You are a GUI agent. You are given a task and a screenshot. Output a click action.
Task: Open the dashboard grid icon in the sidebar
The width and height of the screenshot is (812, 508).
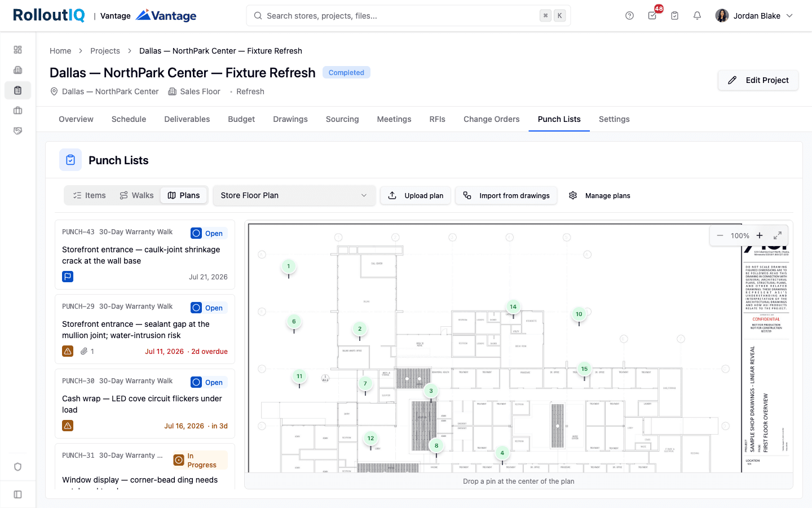pos(18,50)
